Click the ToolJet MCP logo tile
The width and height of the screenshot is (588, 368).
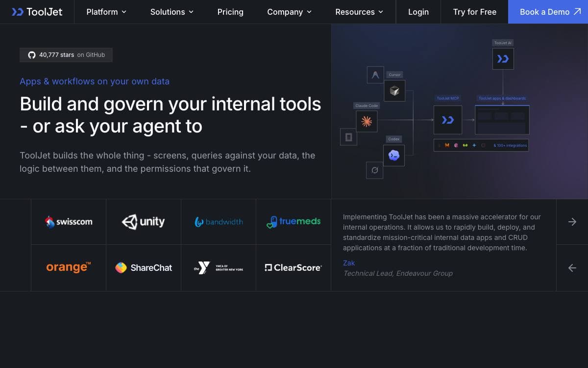click(448, 120)
